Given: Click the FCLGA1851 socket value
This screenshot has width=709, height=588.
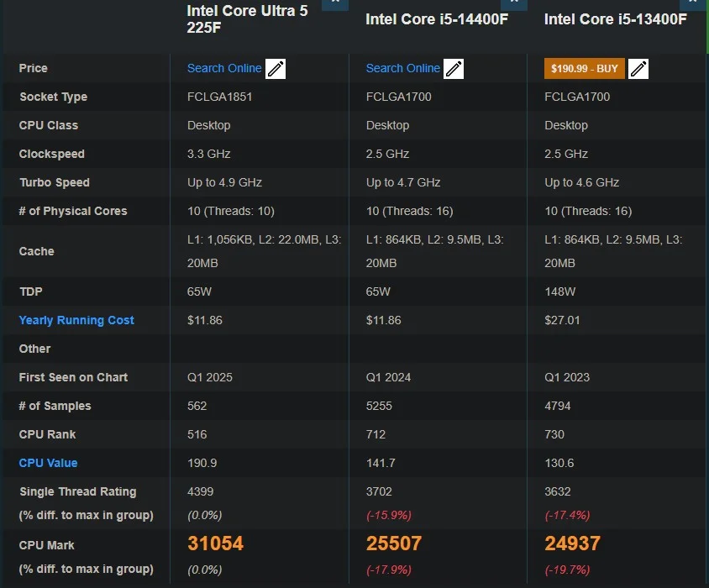Looking at the screenshot, I should coord(220,97).
